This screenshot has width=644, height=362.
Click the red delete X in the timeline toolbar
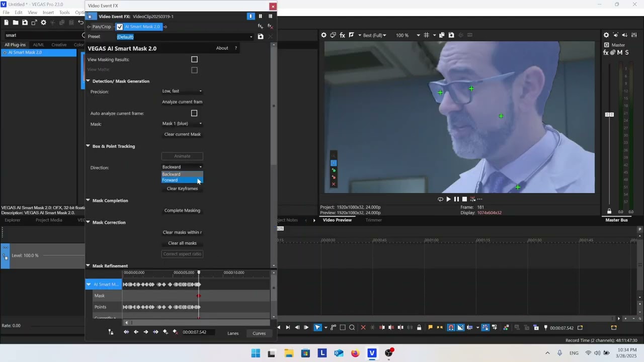(363, 328)
